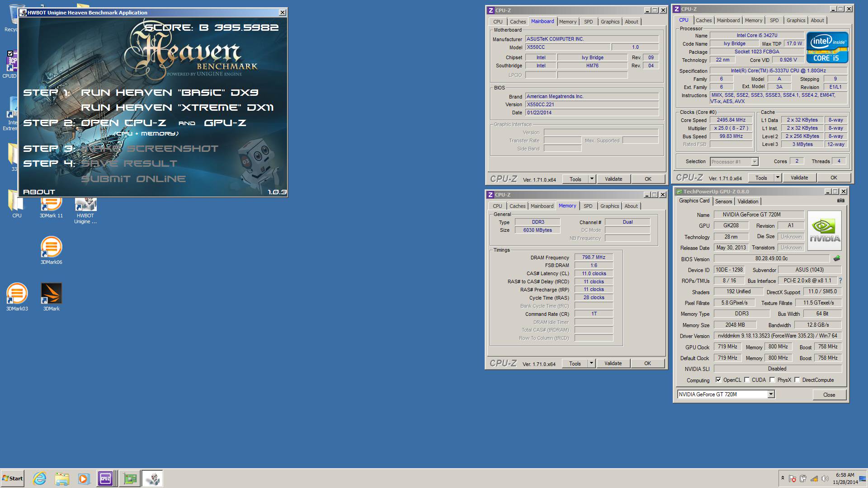
Task: Click motherboard model value X550CC
Action: tap(567, 47)
